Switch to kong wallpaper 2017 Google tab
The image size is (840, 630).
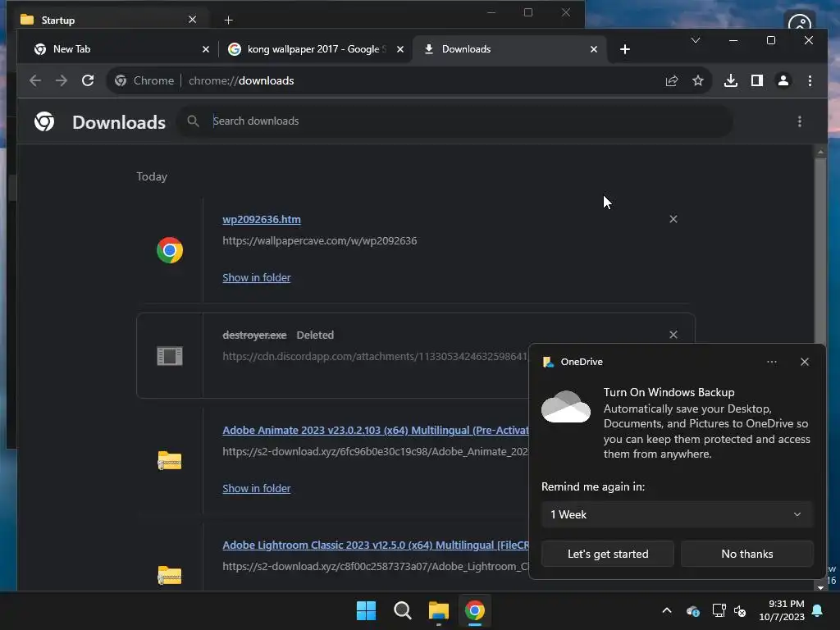[x=315, y=49]
